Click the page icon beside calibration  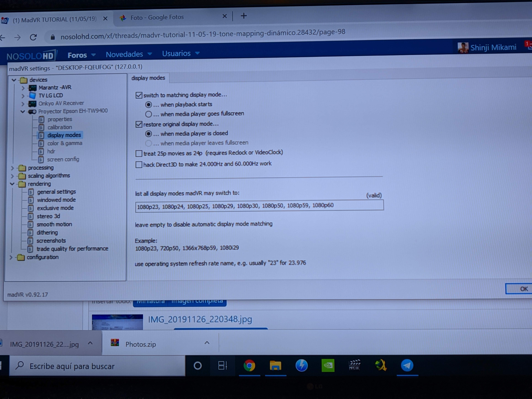coord(41,127)
